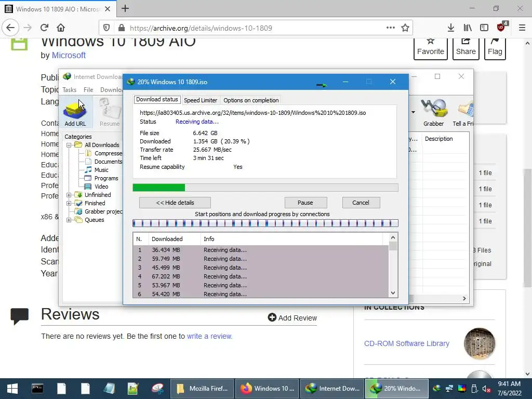
Task: Click Downloaded column header in connections list
Action: 175,239
